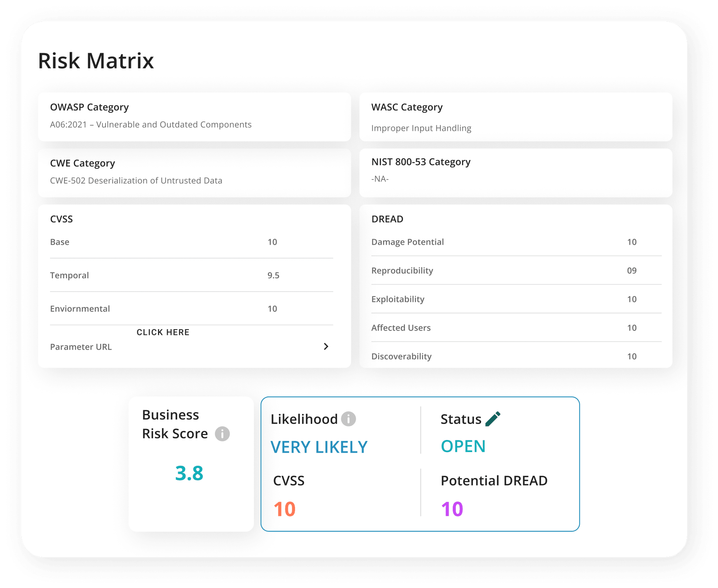The width and height of the screenshot is (718, 588).
Task: Click the -NA- NIST category value
Action: pos(380,179)
